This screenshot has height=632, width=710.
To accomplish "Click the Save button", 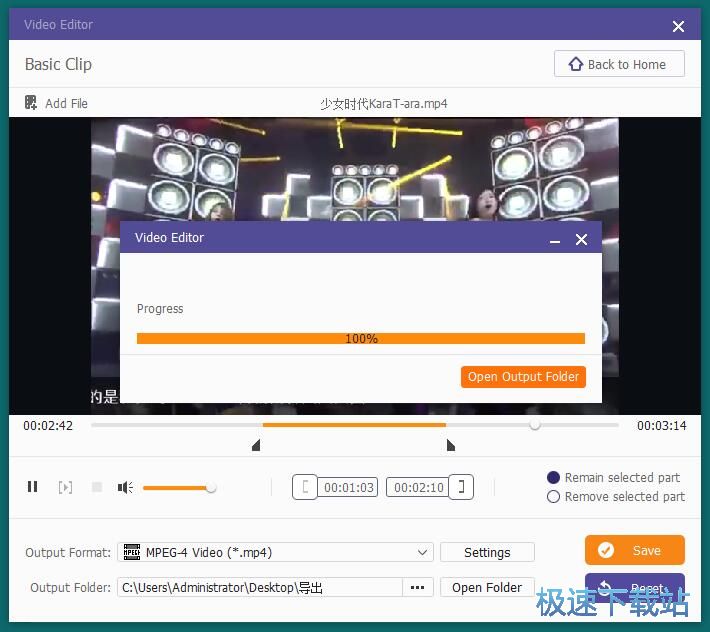I will click(635, 550).
